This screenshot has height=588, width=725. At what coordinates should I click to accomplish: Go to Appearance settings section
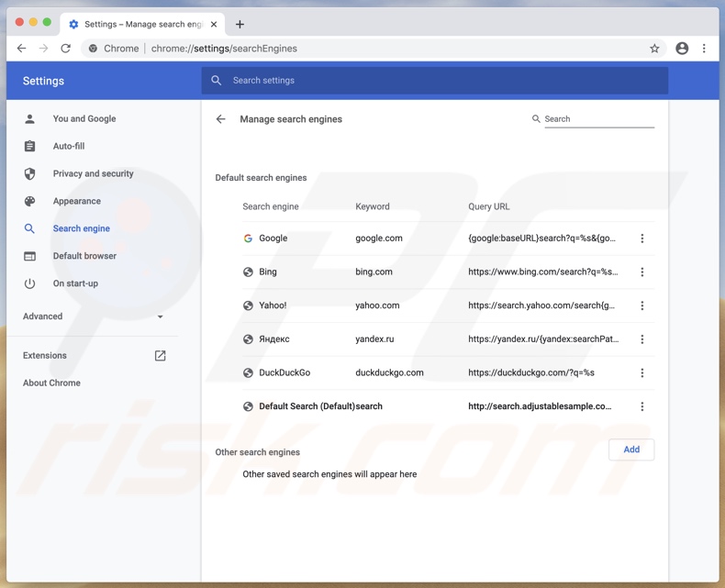[x=76, y=201]
